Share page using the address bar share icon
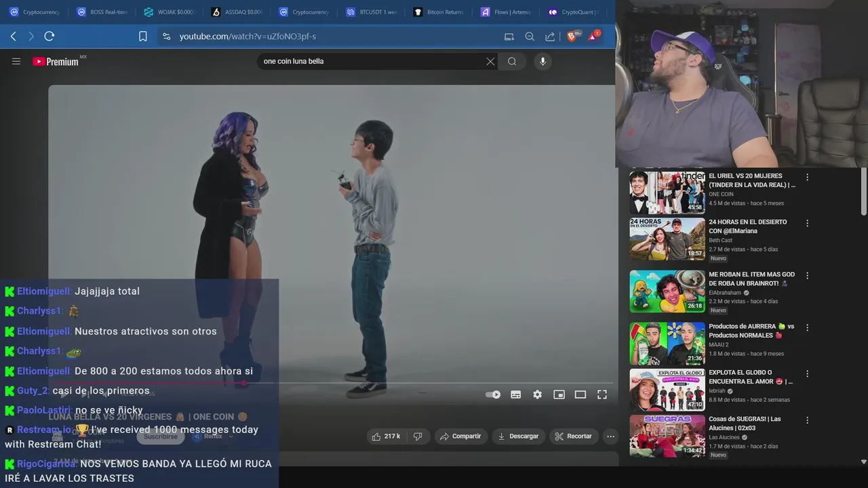 click(550, 37)
